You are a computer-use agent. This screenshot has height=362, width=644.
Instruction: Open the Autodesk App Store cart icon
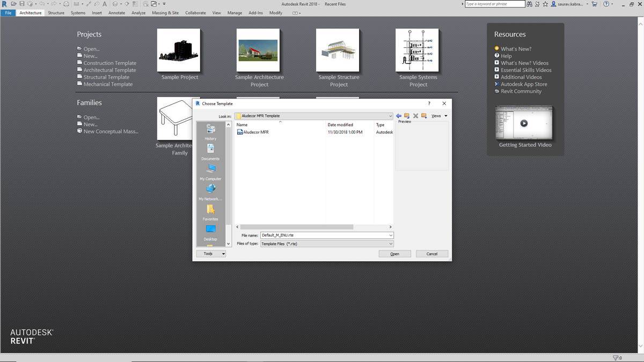pos(594,4)
